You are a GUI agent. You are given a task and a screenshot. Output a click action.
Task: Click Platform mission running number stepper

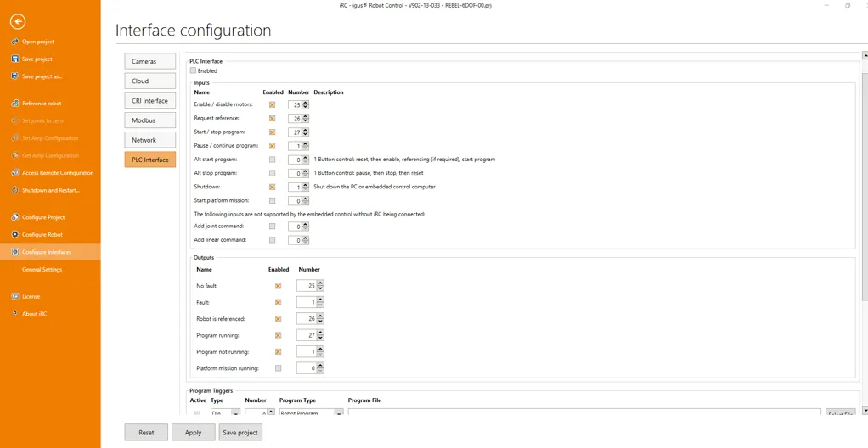[x=320, y=367]
